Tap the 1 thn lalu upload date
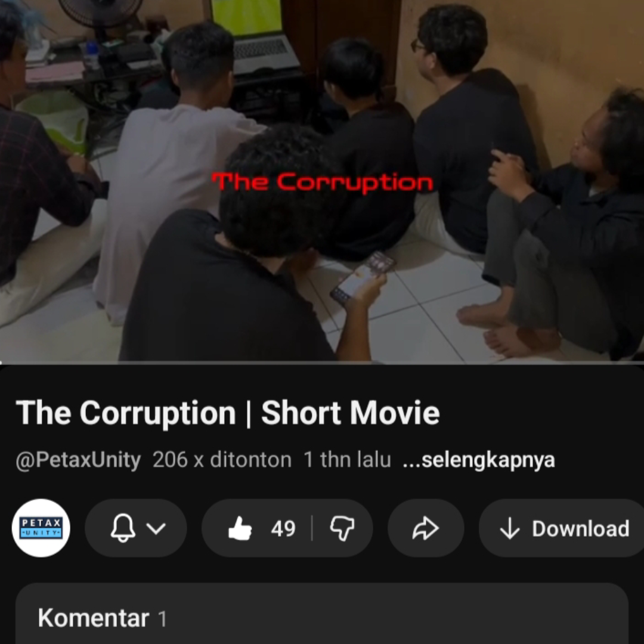Screen dimensions: 644x644 pos(347,460)
